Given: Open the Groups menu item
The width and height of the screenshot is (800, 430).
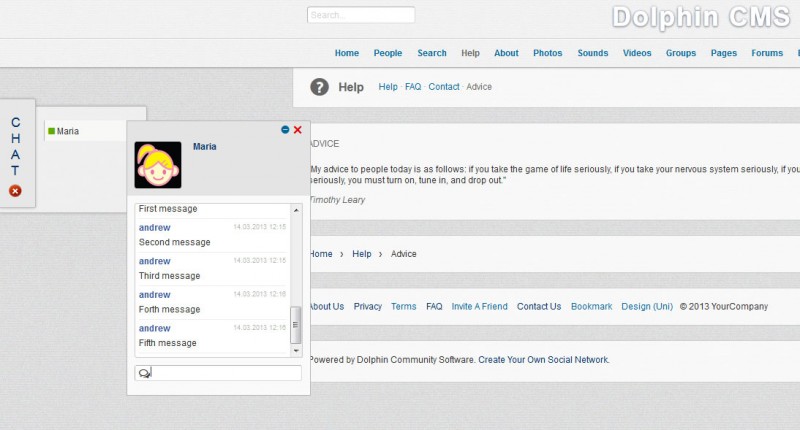Looking at the screenshot, I should pos(681,53).
